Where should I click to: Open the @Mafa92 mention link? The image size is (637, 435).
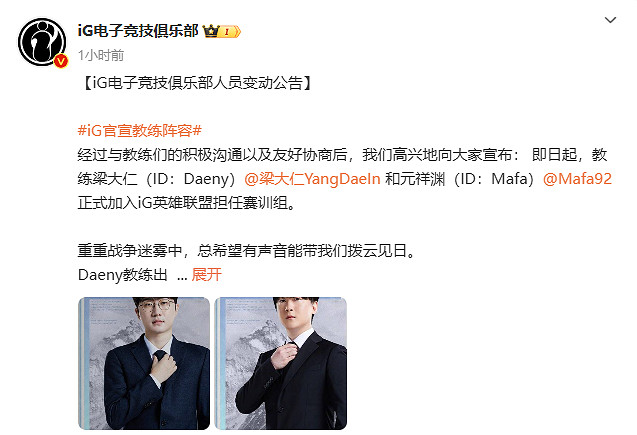click(x=577, y=179)
